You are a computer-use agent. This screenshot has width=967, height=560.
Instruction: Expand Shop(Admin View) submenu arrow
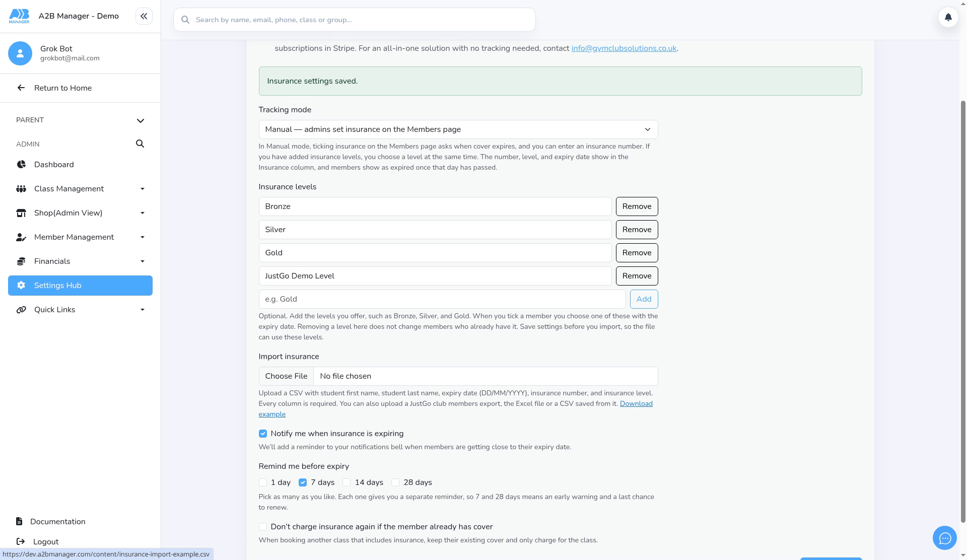click(143, 213)
